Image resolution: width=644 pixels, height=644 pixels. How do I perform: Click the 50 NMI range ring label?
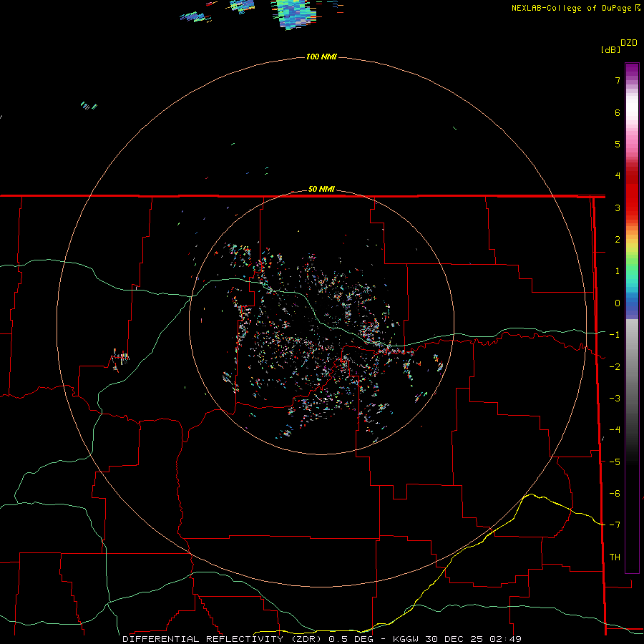point(321,189)
